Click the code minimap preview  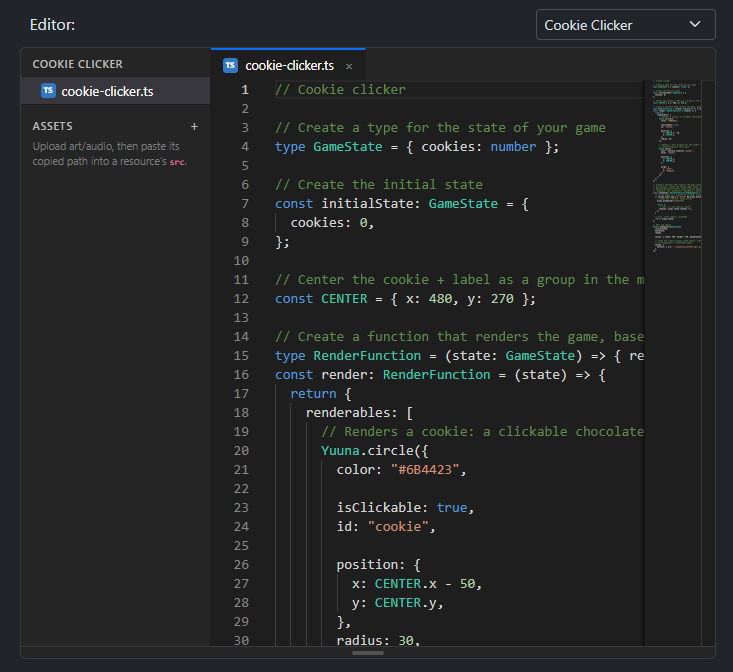tap(676, 166)
